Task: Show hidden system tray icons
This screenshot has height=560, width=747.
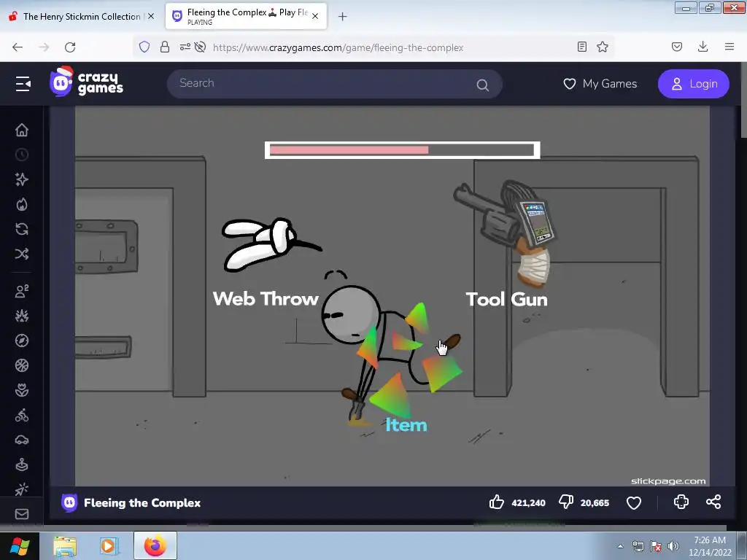Action: pyautogui.click(x=620, y=546)
